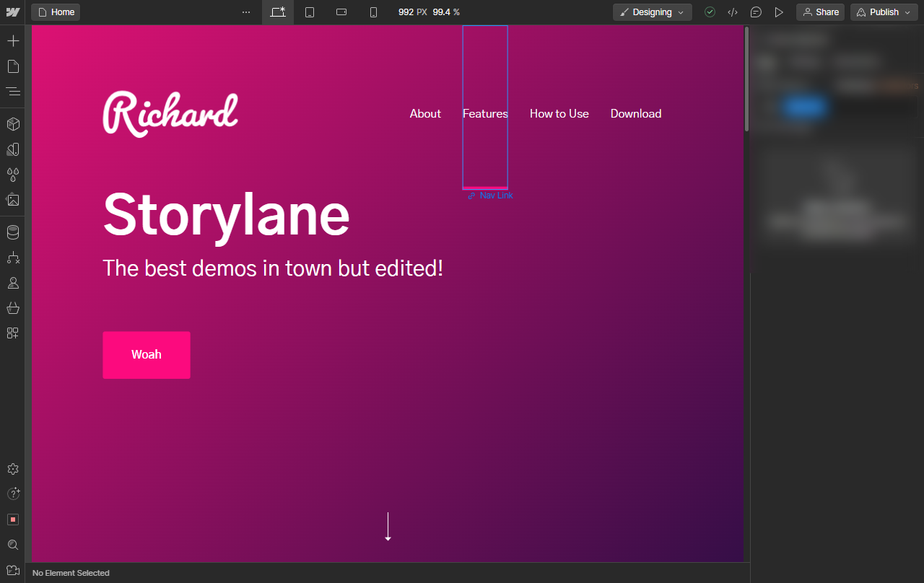The height and width of the screenshot is (583, 924).
Task: Click the Webflow logo menu
Action: [x=12, y=12]
